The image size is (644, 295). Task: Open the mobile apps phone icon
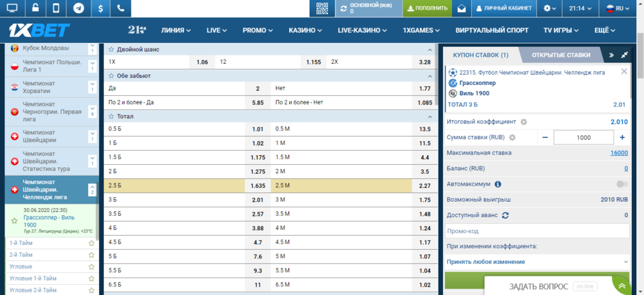pyautogui.click(x=56, y=8)
